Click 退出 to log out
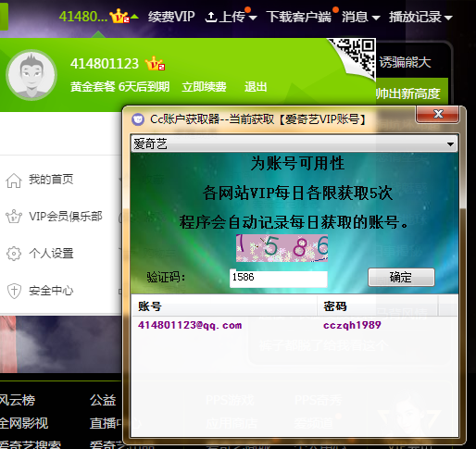Viewport: 476px width, 449px height. pos(256,87)
